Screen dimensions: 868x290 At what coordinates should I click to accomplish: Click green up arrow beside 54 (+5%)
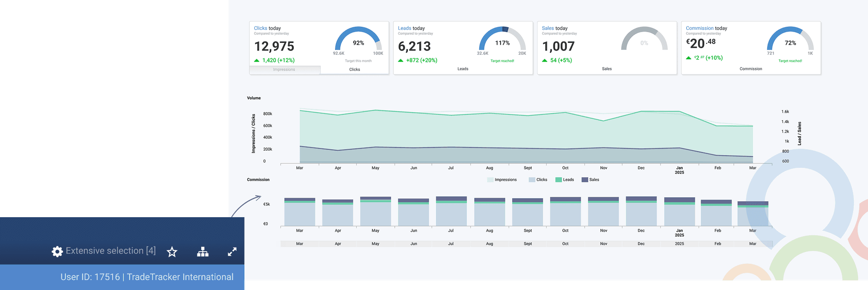tap(545, 60)
